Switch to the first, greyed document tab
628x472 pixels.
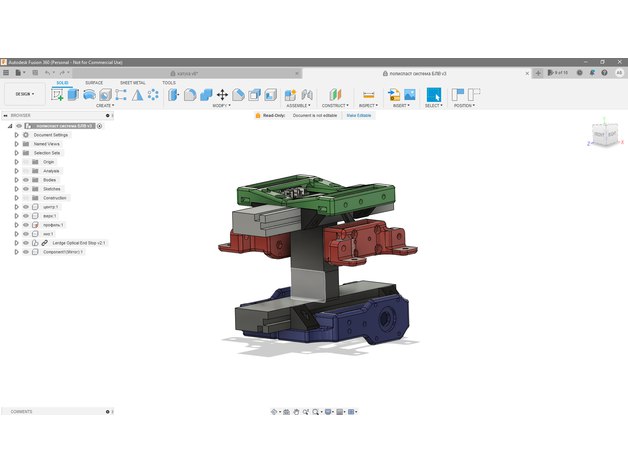[187, 73]
